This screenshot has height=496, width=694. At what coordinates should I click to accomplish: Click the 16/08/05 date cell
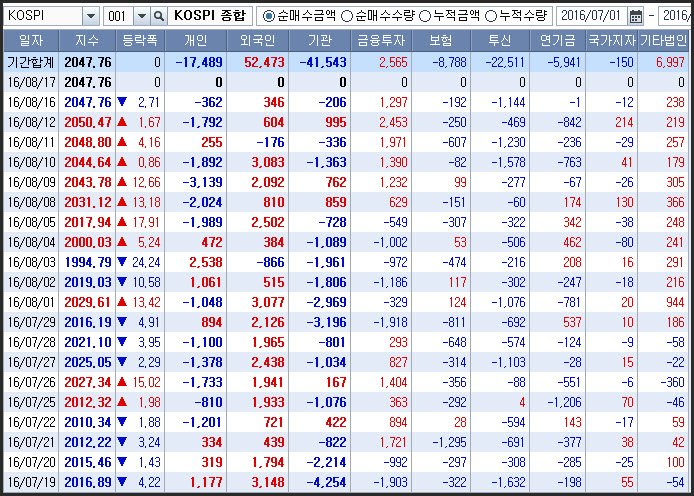pyautogui.click(x=31, y=223)
